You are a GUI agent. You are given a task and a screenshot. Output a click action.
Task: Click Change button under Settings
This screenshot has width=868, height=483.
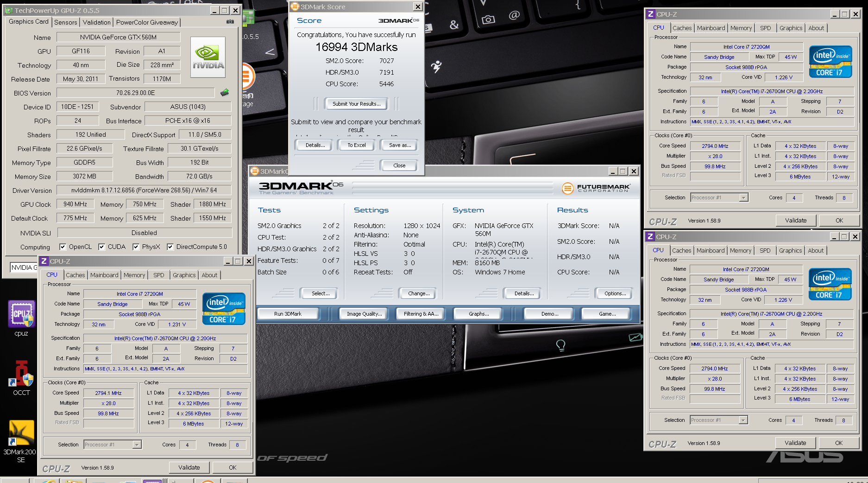419,293
